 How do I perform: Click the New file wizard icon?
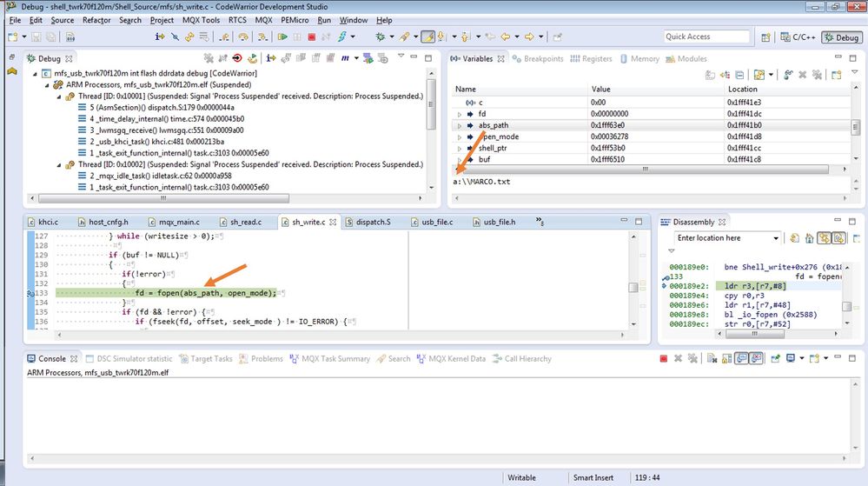coord(12,37)
